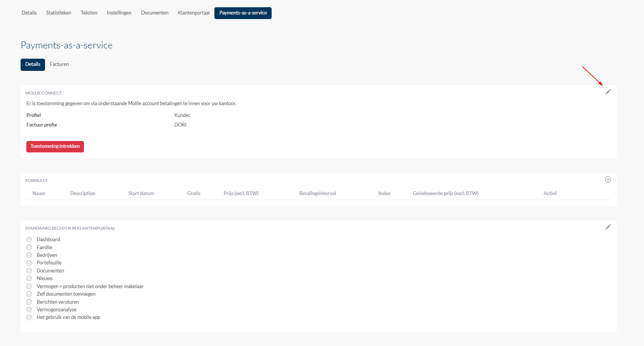
Task: Click the check icon beside Bedrijven
Action: pyautogui.click(x=29, y=255)
